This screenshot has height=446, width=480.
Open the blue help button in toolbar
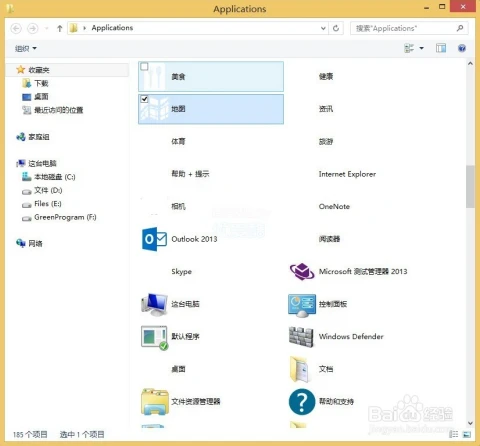pos(462,48)
